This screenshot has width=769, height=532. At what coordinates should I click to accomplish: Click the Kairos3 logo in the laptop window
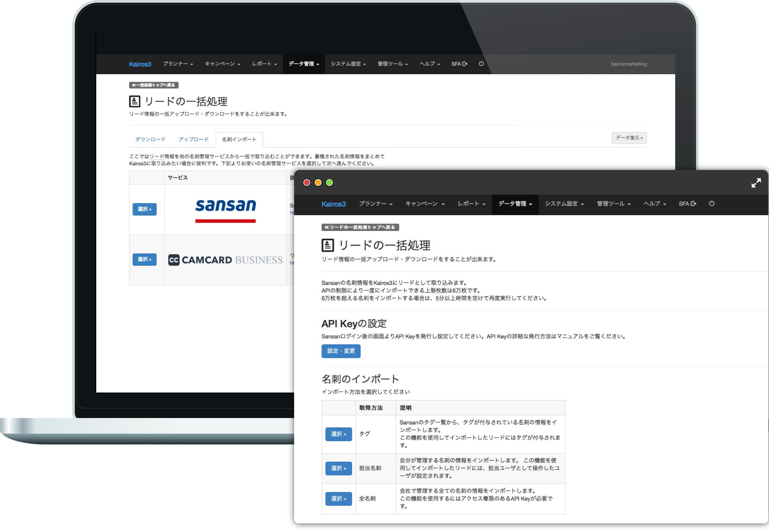[x=140, y=64]
